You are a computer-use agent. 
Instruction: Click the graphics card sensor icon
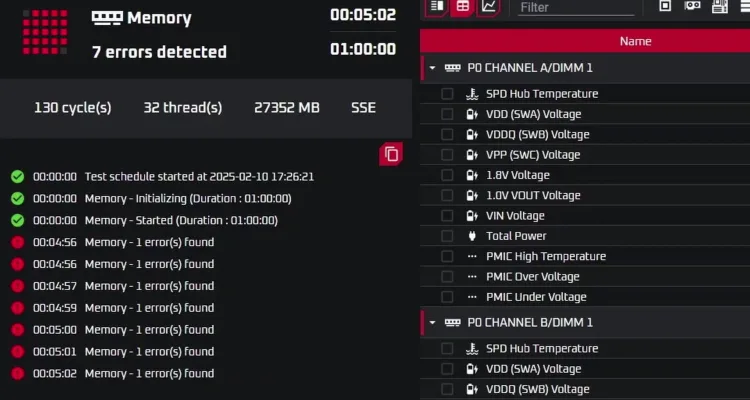[692, 6]
